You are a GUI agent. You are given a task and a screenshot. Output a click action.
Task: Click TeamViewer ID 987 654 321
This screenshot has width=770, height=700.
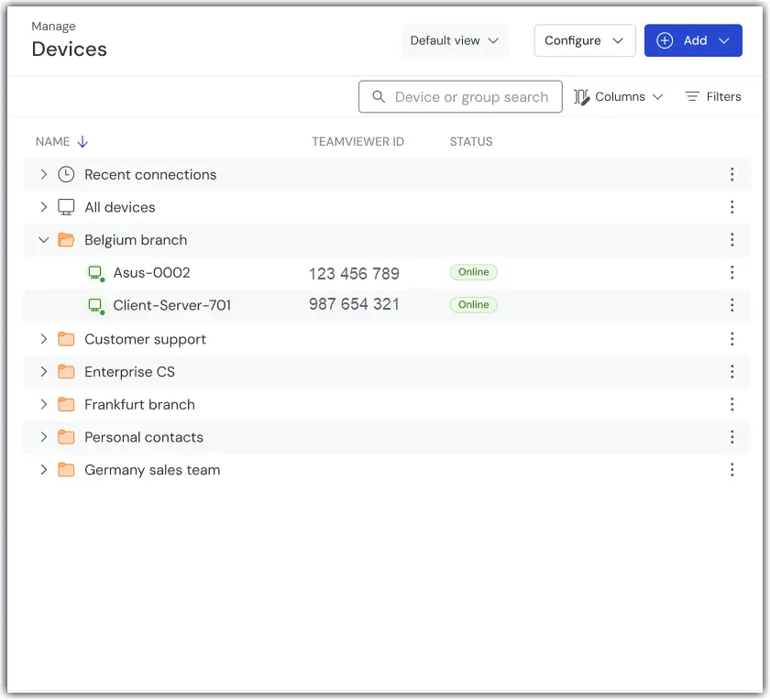(x=354, y=304)
